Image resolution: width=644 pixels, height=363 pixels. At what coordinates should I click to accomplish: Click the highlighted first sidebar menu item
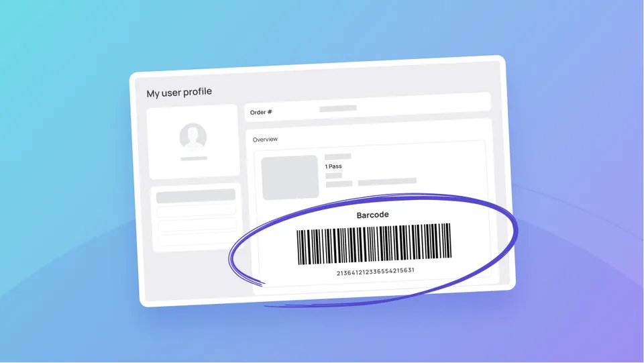coord(196,196)
